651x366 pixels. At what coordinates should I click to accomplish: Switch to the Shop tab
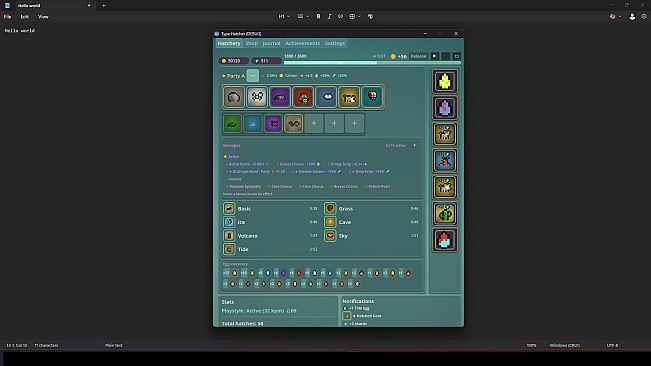click(x=252, y=43)
